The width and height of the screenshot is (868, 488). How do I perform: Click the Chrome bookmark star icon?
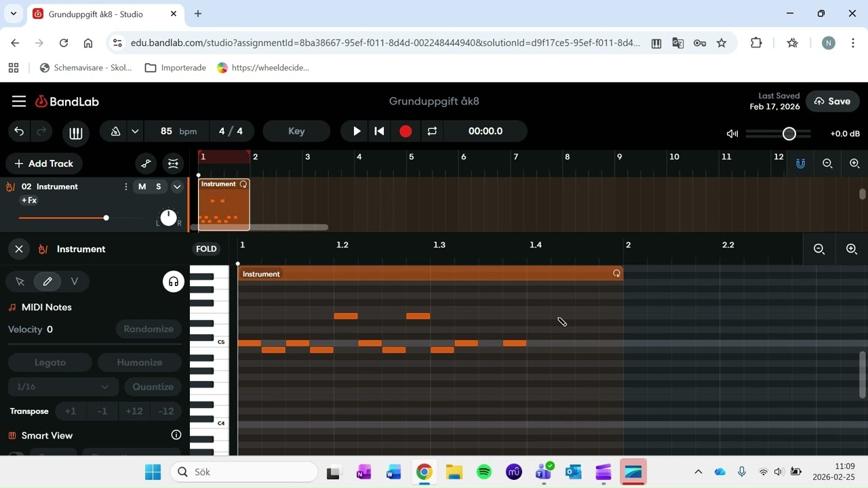pyautogui.click(x=722, y=43)
